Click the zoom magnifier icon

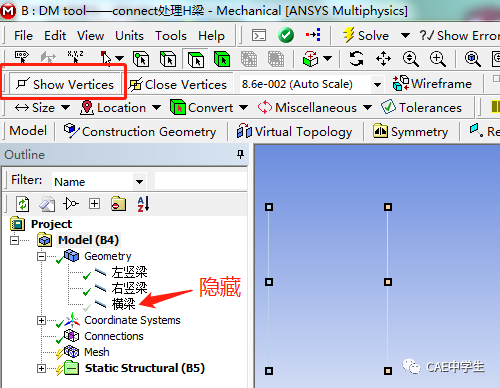(410, 59)
